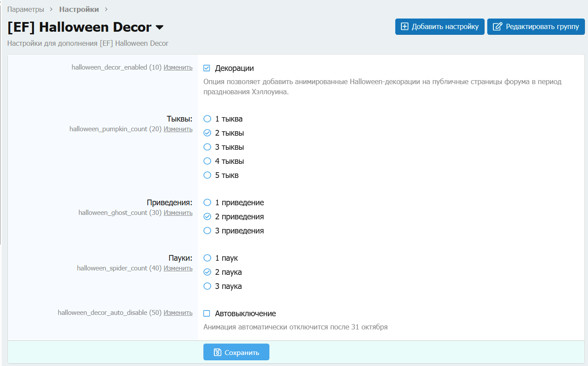
Task: Select the 1 паук radio option
Action: (x=207, y=258)
